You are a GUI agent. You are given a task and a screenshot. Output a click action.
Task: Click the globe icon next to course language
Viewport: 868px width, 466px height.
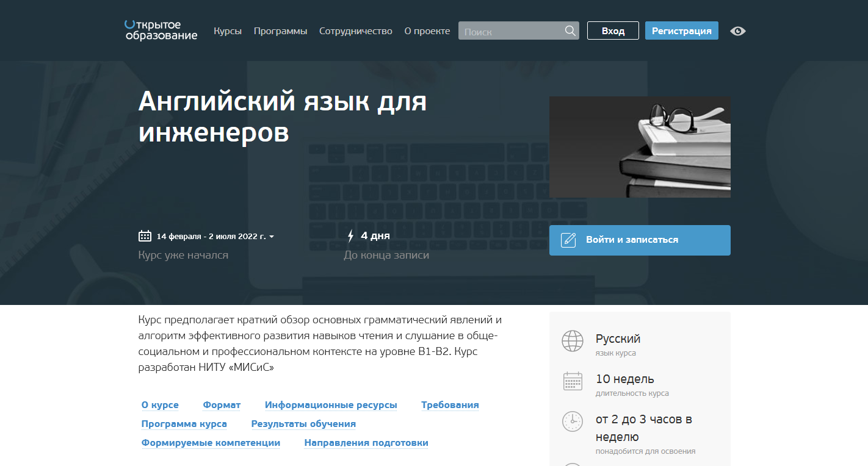click(573, 341)
